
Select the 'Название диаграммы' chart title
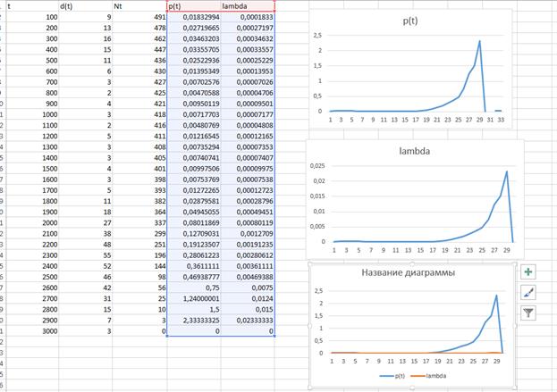pyautogui.click(x=409, y=273)
